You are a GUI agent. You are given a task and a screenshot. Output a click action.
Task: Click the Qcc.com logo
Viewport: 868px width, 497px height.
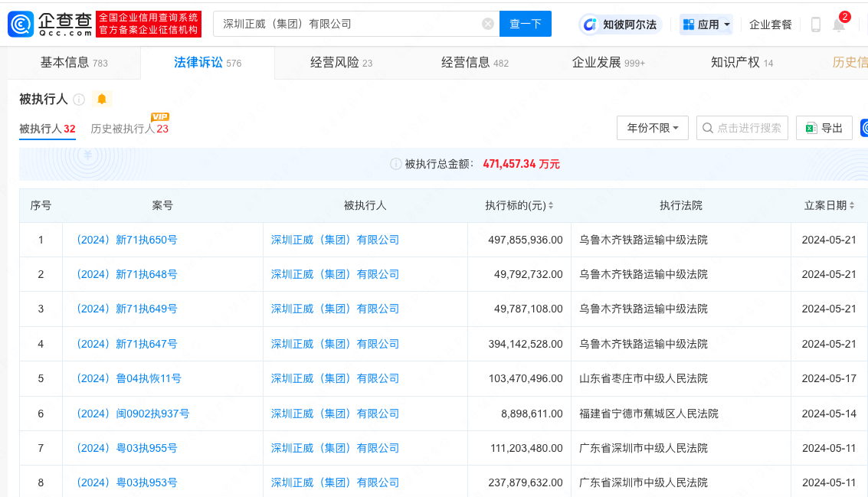(51, 24)
